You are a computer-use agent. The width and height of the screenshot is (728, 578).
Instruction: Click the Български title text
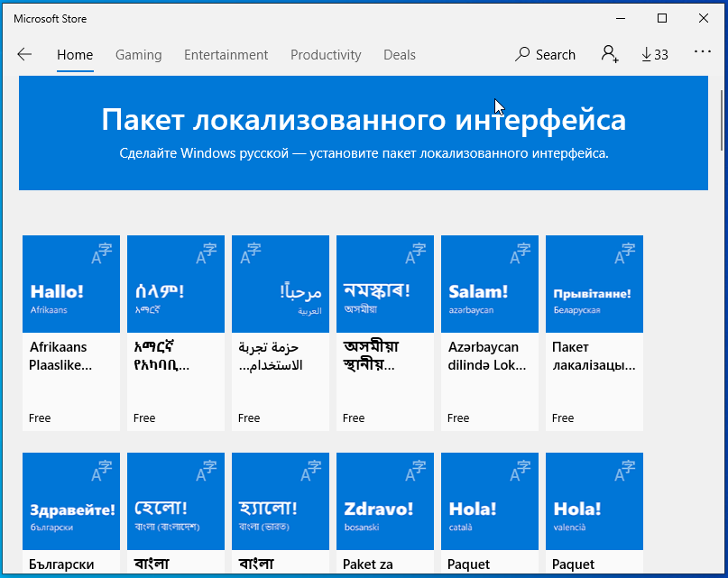pyautogui.click(x=61, y=564)
